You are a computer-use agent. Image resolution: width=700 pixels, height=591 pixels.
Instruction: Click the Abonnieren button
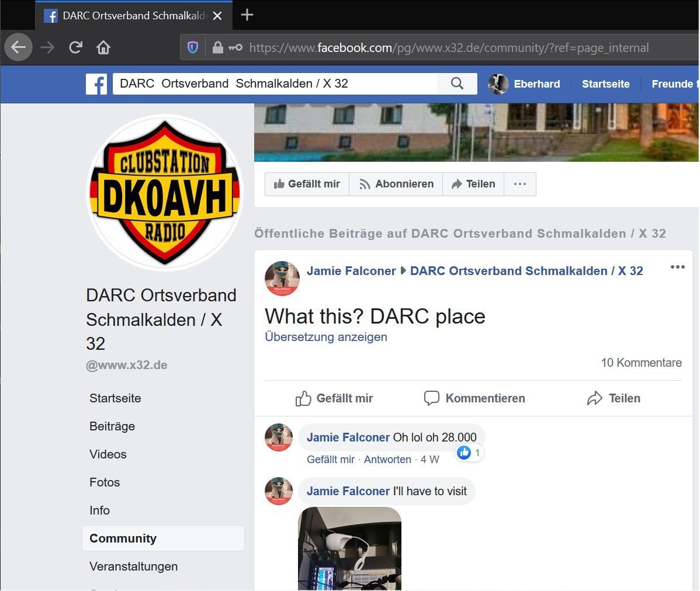tap(396, 184)
